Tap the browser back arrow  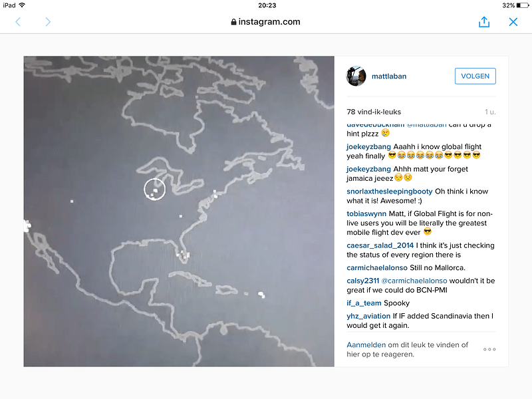pyautogui.click(x=18, y=22)
